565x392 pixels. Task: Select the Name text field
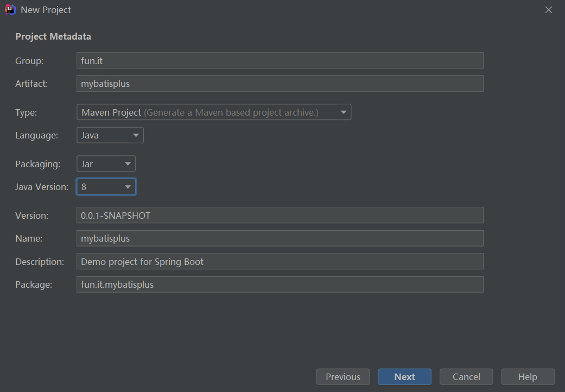pyautogui.click(x=280, y=238)
